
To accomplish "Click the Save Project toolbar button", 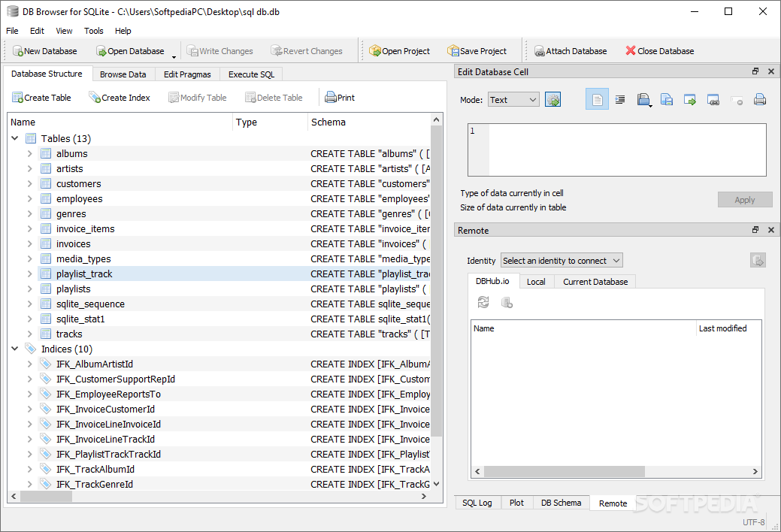I will coord(477,51).
